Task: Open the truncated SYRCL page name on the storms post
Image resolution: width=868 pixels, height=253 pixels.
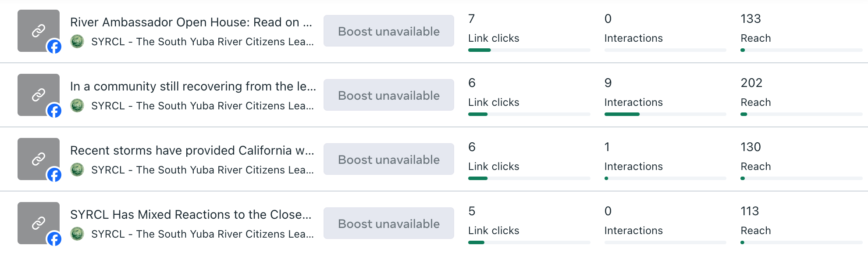Action: [203, 170]
